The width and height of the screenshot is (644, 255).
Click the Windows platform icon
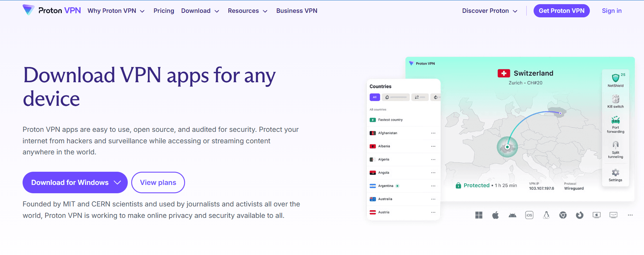[479, 215]
